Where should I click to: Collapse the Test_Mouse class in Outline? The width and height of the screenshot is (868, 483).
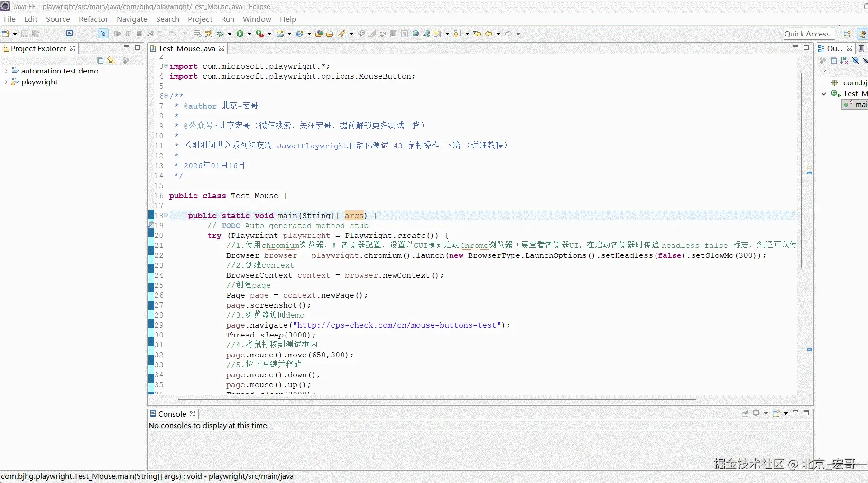coord(824,94)
